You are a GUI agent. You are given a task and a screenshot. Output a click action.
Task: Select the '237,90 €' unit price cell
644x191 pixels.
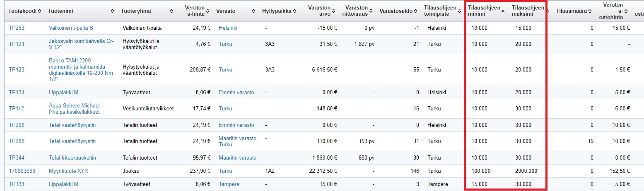(x=200, y=171)
